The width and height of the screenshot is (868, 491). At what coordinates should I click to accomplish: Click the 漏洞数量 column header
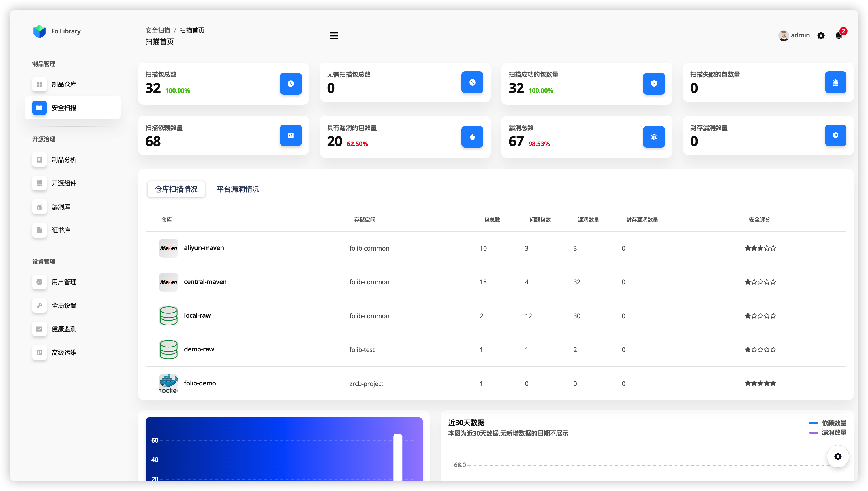[588, 220]
